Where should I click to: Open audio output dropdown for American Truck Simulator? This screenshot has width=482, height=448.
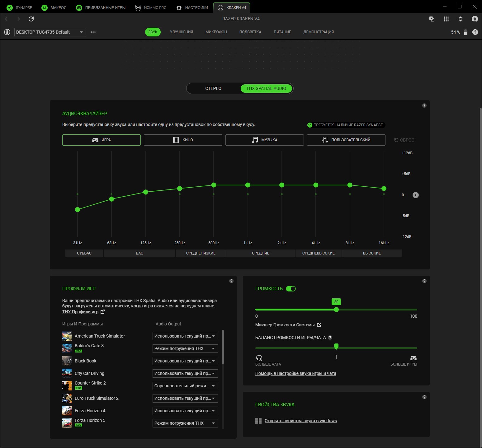click(185, 336)
